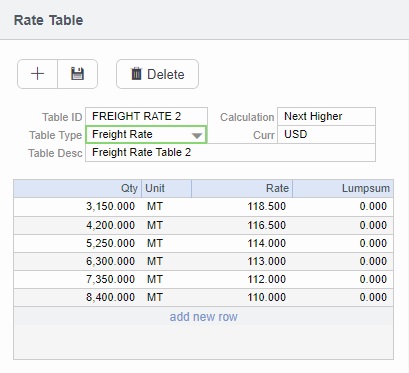Click the lumpsum cell in 7,350.000 row
Viewport: 409px width, 373px height.
coord(343,279)
